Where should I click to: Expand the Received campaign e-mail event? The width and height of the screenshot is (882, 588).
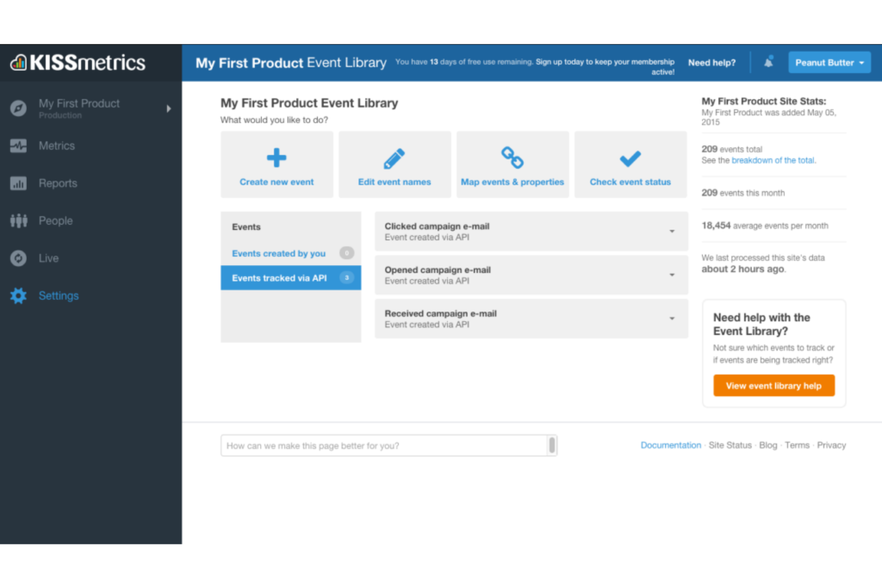tap(672, 318)
